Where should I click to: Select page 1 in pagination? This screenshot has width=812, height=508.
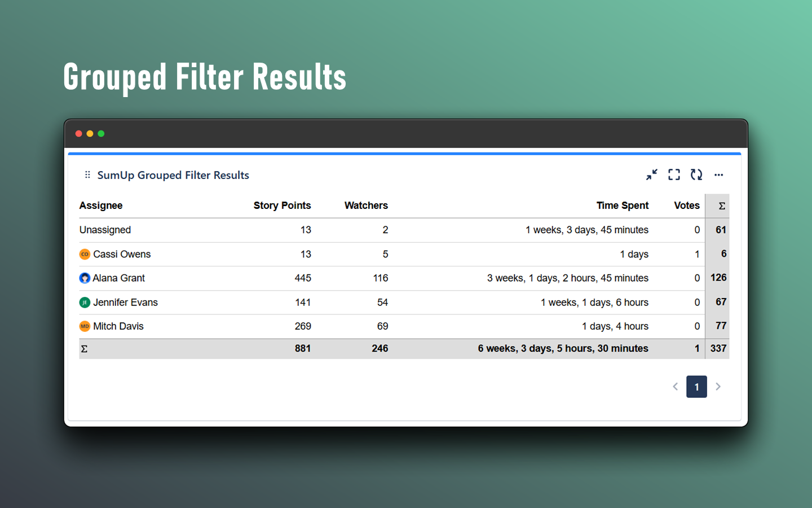pyautogui.click(x=696, y=387)
